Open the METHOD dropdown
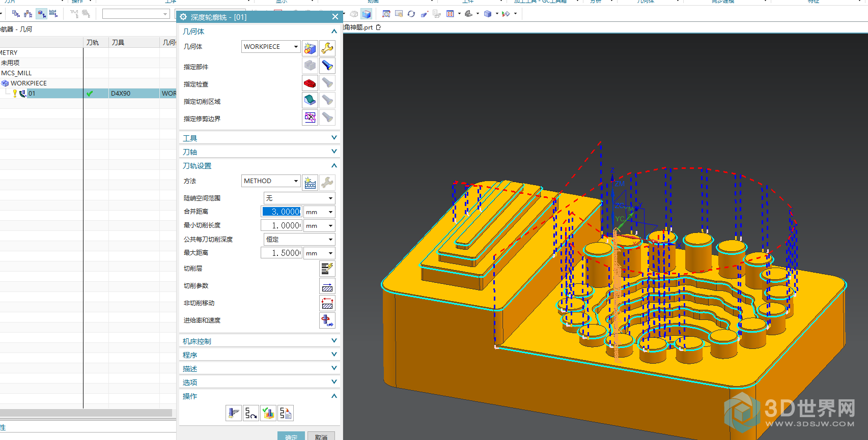Viewport: 868px width, 440px height. click(x=271, y=181)
